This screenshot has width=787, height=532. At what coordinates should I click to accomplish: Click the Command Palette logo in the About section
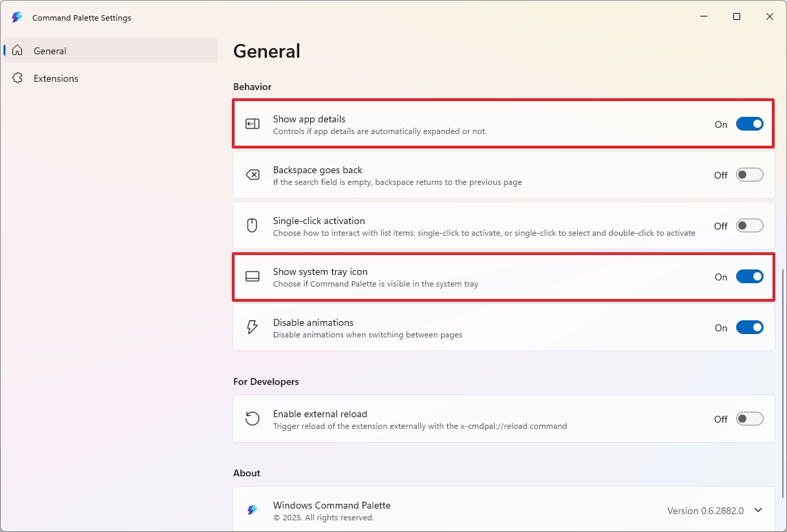pyautogui.click(x=252, y=509)
